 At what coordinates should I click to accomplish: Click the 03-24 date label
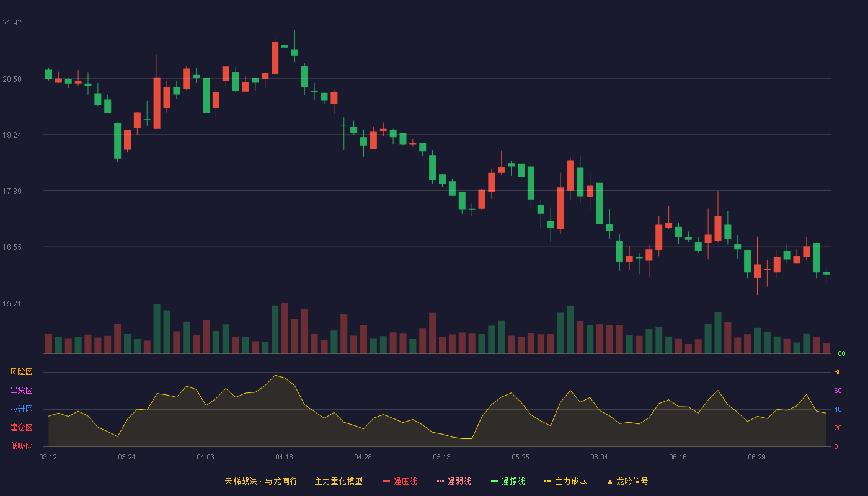(x=126, y=457)
